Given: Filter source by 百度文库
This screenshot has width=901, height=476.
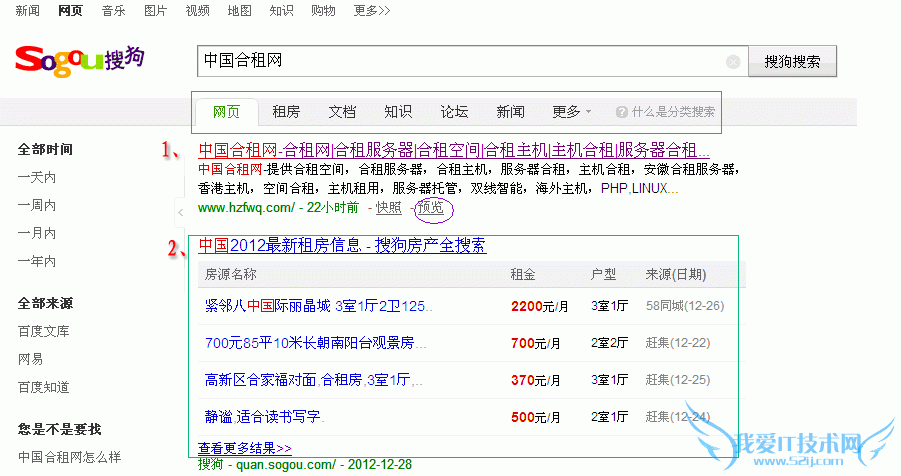Looking at the screenshot, I should 44,331.
